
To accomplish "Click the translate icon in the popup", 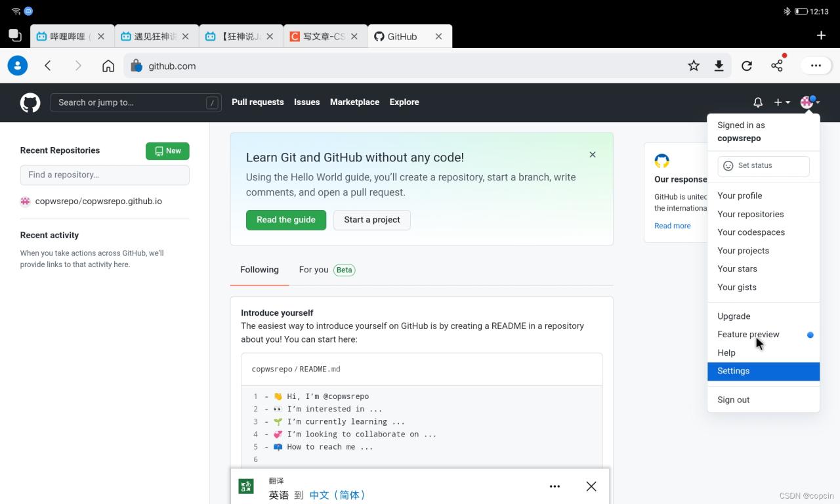I will coord(246,486).
